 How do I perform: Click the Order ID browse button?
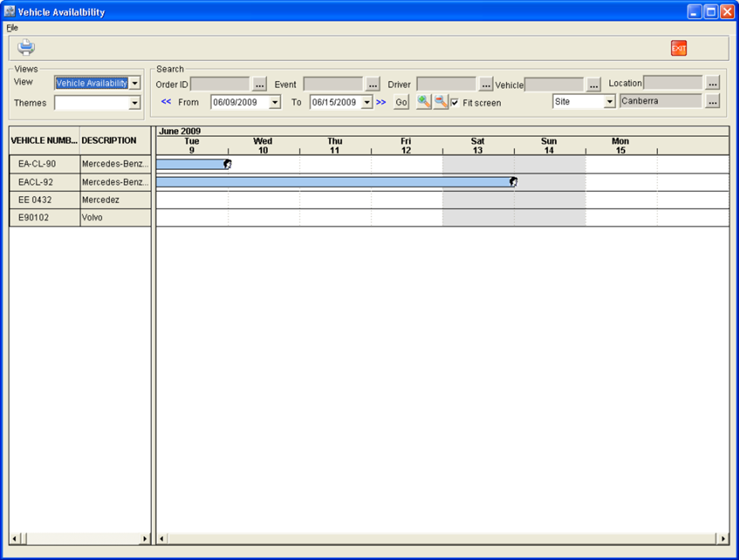pos(259,84)
